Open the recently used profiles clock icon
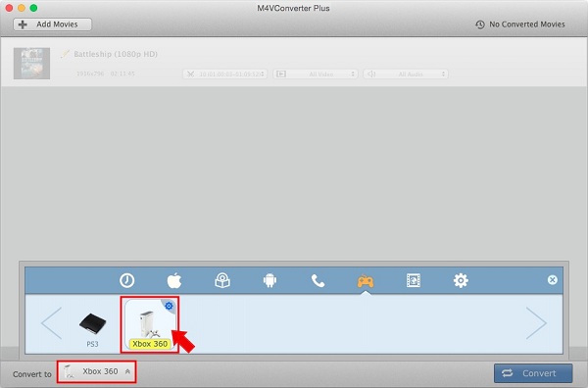 126,280
